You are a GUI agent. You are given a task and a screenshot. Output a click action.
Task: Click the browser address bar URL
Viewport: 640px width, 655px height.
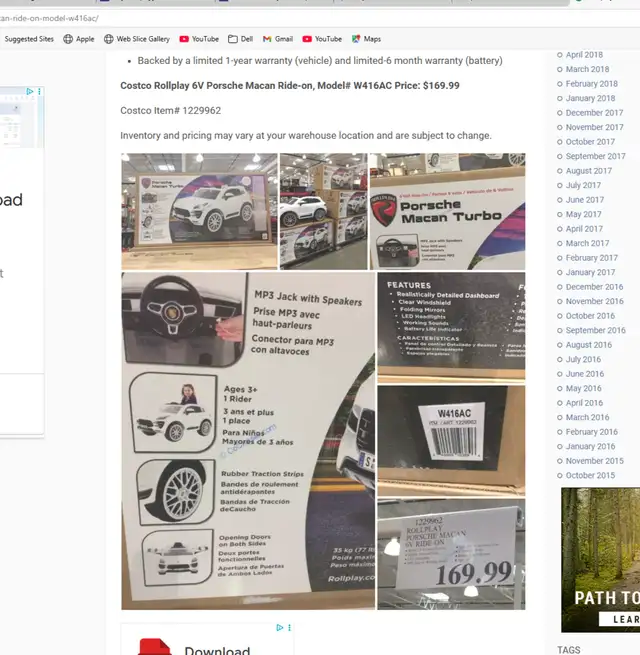coord(49,18)
